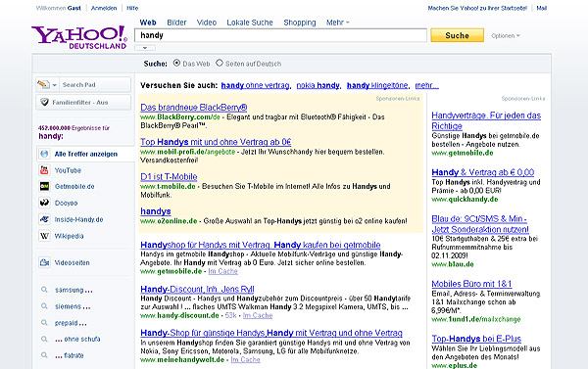Open the Optionen dropdown
The width and height of the screenshot is (588, 369).
pos(506,36)
